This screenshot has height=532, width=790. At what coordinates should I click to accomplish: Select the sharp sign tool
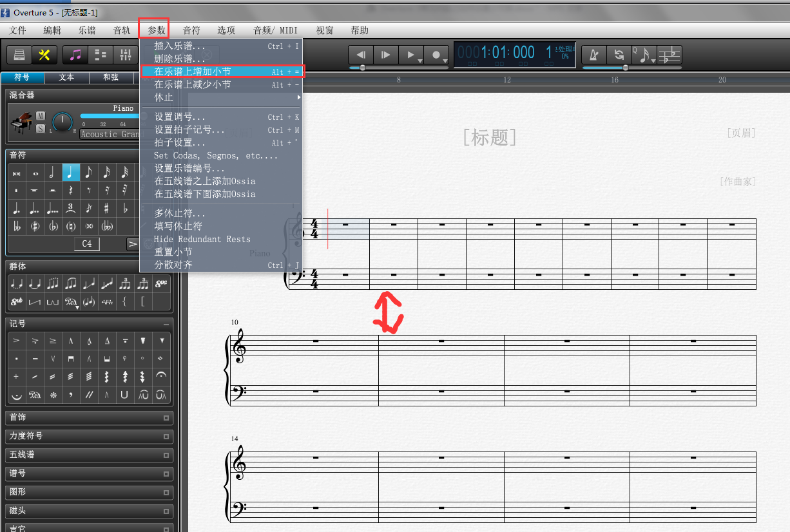point(106,209)
